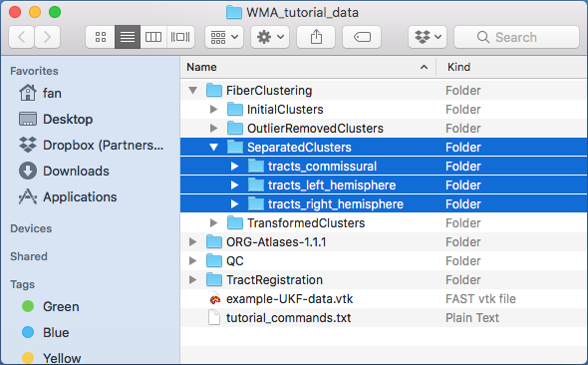This screenshot has width=588, height=365.
Task: Click the Shared sidebar heading
Action: pos(29,256)
